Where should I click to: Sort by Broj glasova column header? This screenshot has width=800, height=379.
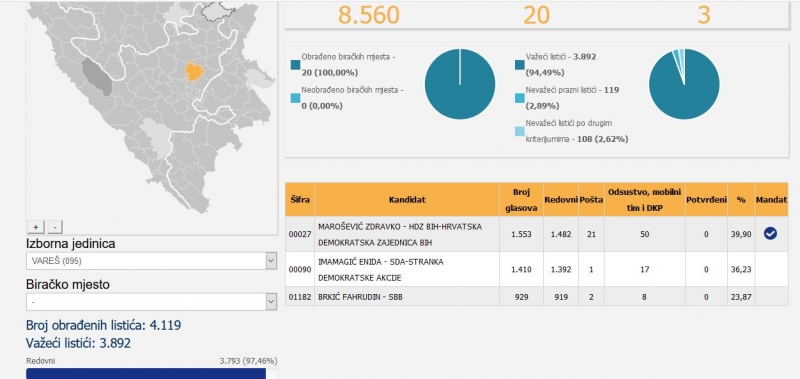pyautogui.click(x=521, y=199)
